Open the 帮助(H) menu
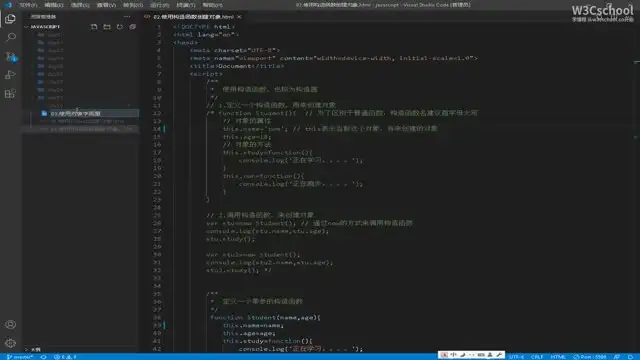 coord(212,5)
